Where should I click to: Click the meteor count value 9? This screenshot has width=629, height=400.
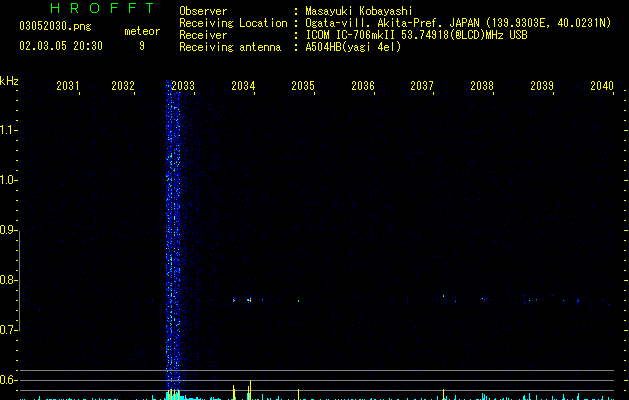tap(142, 46)
